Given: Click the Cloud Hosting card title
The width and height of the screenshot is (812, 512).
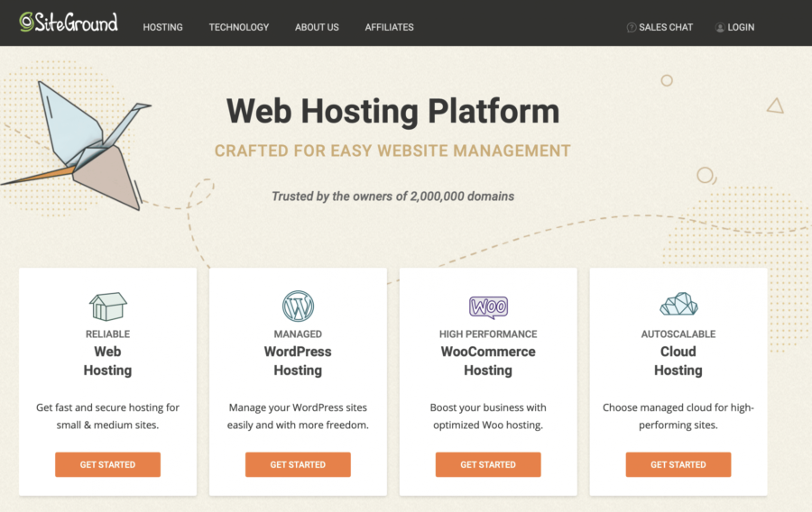Looking at the screenshot, I should 678,361.
